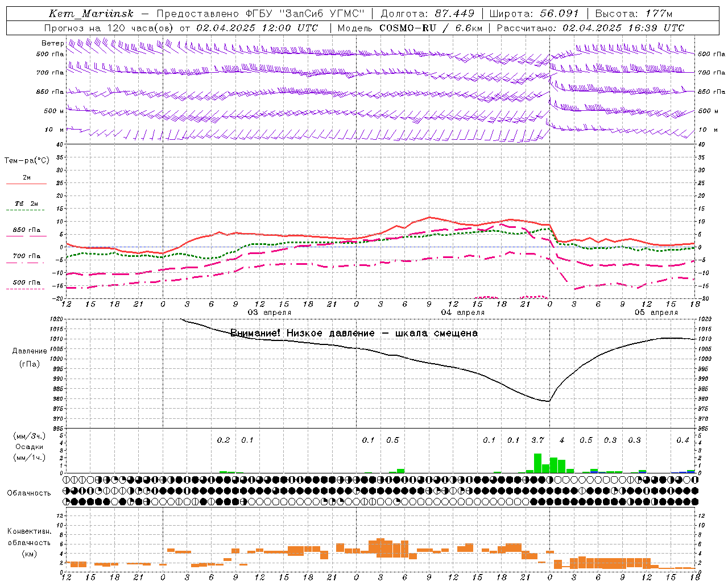This screenshot has height=582, width=728.
Task: Click the '(мм/1ч.)' precipitation unit label
Action: (30, 458)
